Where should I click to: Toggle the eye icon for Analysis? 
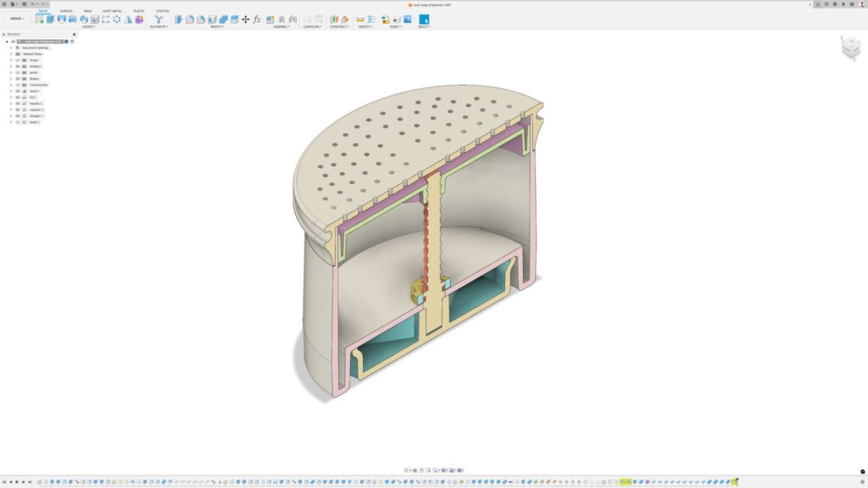pyautogui.click(x=17, y=66)
